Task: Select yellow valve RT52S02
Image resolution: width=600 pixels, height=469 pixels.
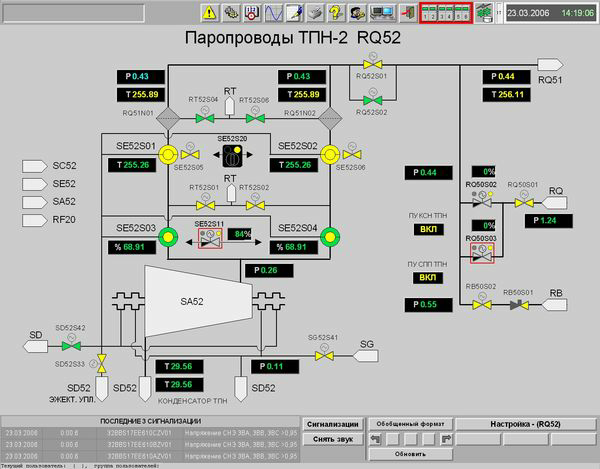Action: (x=255, y=205)
